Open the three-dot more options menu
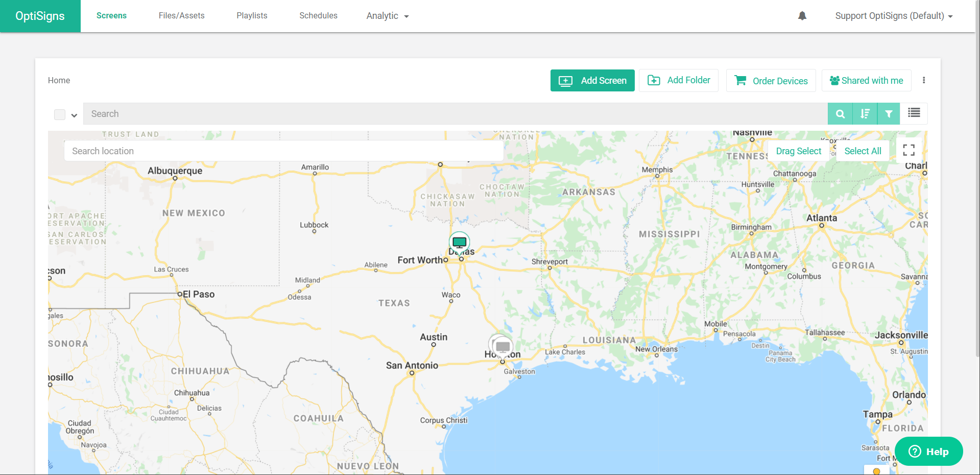Image resolution: width=980 pixels, height=475 pixels. click(x=923, y=80)
